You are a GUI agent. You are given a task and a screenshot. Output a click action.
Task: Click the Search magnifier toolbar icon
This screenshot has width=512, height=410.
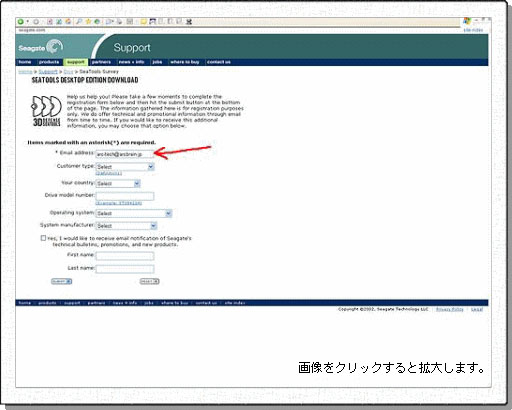[x=79, y=22]
